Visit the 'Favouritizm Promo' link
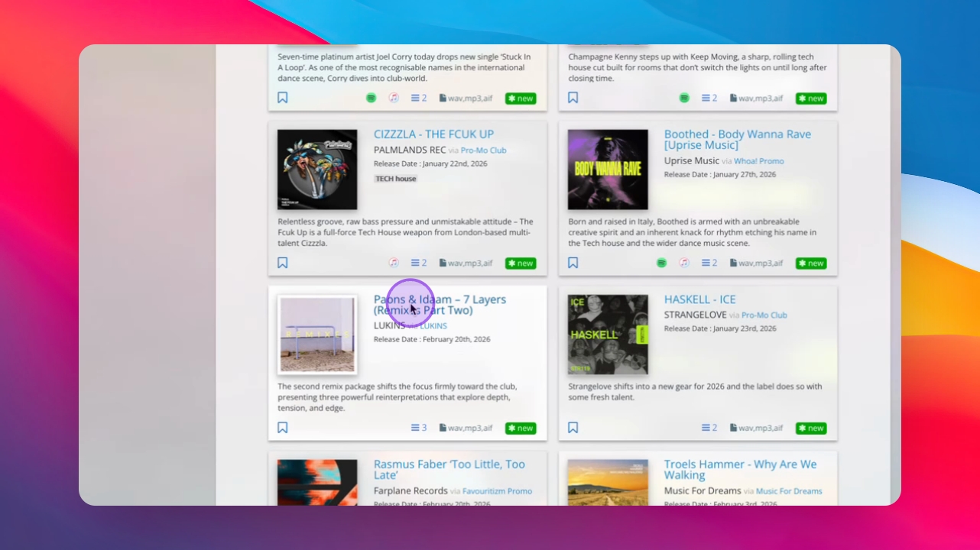This screenshot has width=980, height=550. [x=498, y=491]
